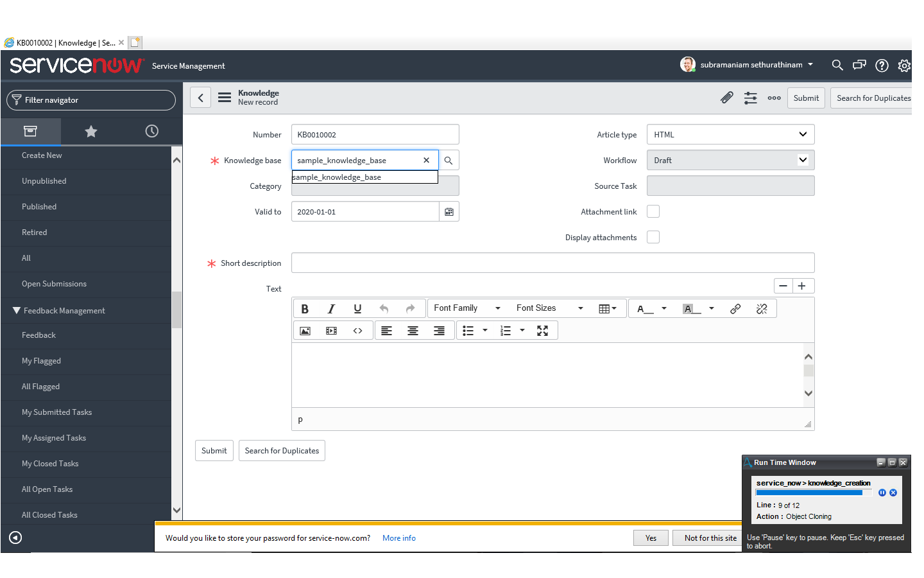The height and width of the screenshot is (578, 924).
Task: Click the source code view icon
Action: point(357,331)
